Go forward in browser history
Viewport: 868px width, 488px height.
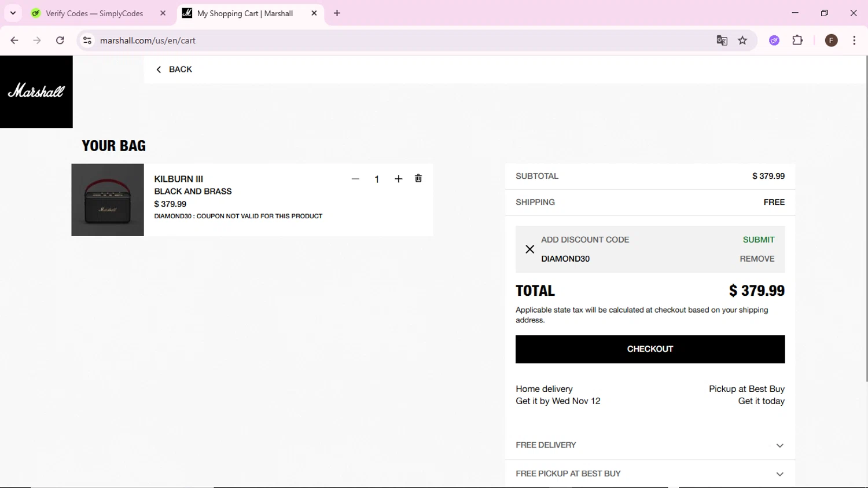(x=37, y=41)
